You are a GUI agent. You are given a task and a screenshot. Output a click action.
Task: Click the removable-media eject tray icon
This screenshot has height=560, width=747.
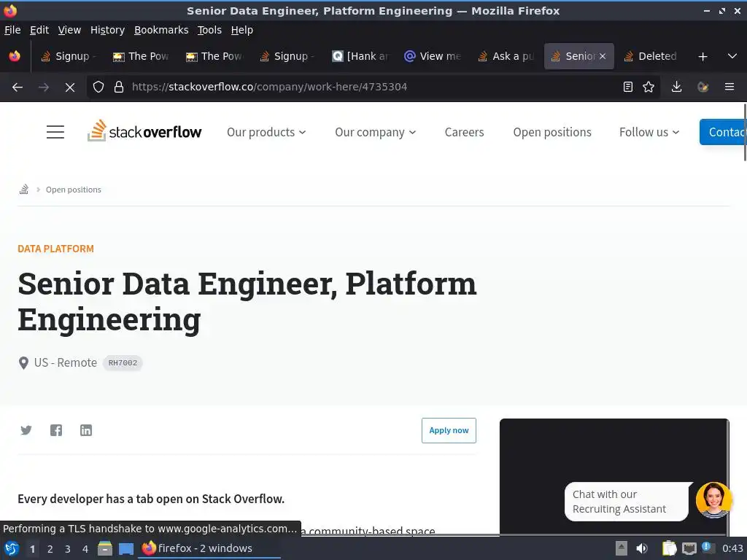coord(622,548)
